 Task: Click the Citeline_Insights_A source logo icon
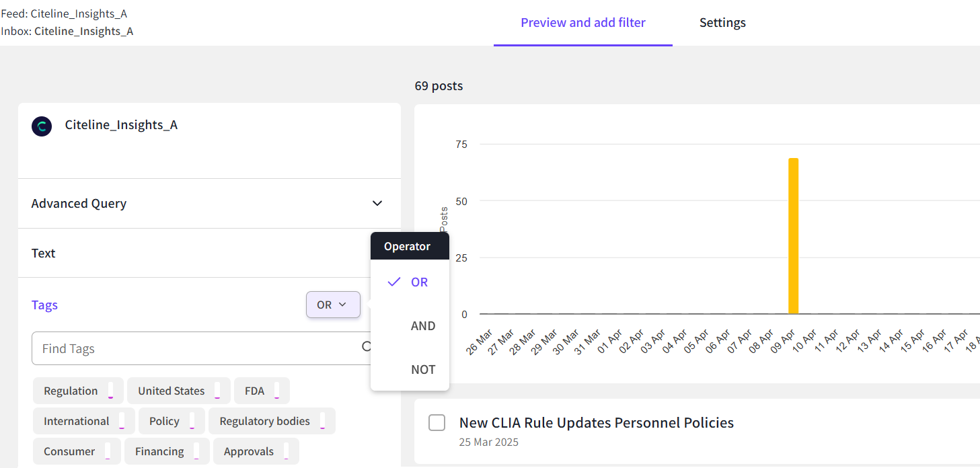(42, 126)
